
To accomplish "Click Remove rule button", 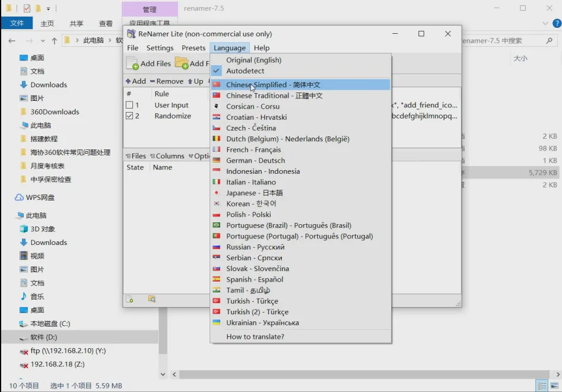I will (167, 81).
